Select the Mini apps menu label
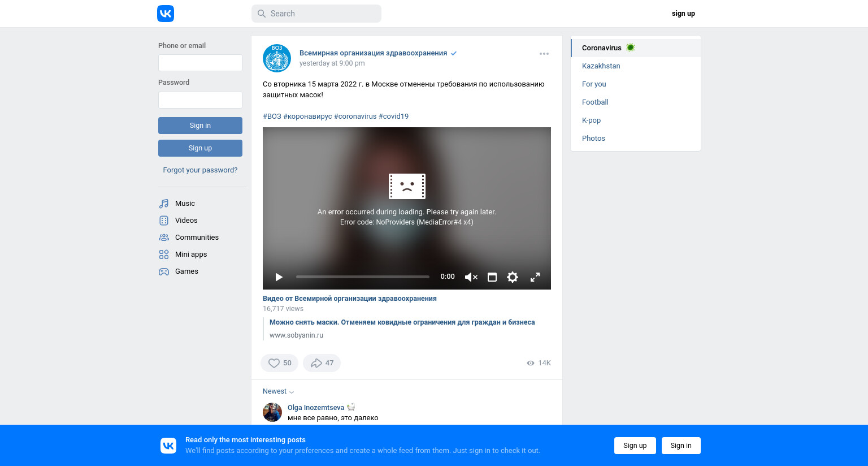This screenshot has width=868, height=466. pos(191,254)
